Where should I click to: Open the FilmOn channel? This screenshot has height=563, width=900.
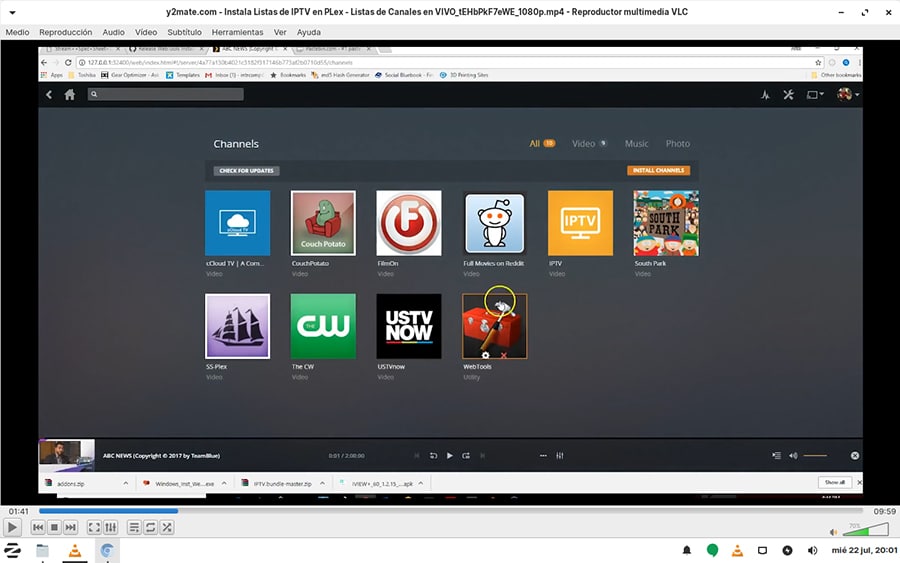409,223
